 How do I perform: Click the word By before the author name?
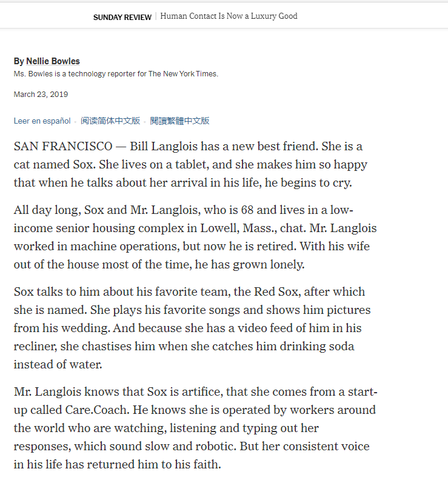[x=19, y=61]
